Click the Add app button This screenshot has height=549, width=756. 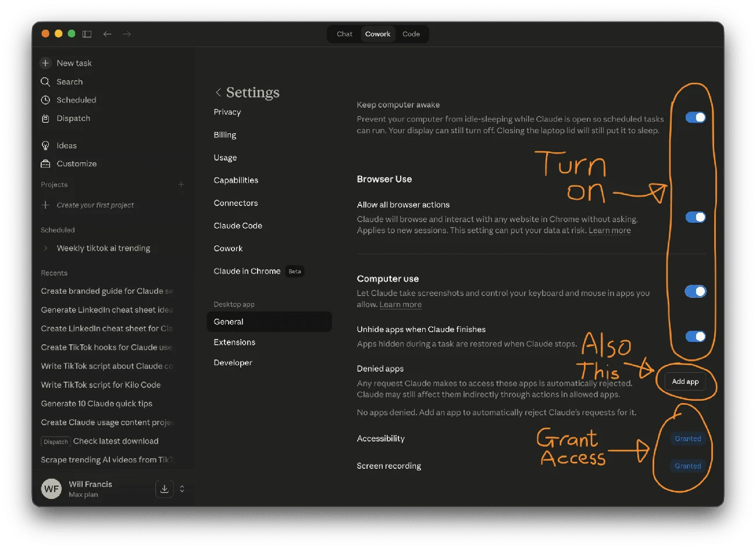point(685,382)
